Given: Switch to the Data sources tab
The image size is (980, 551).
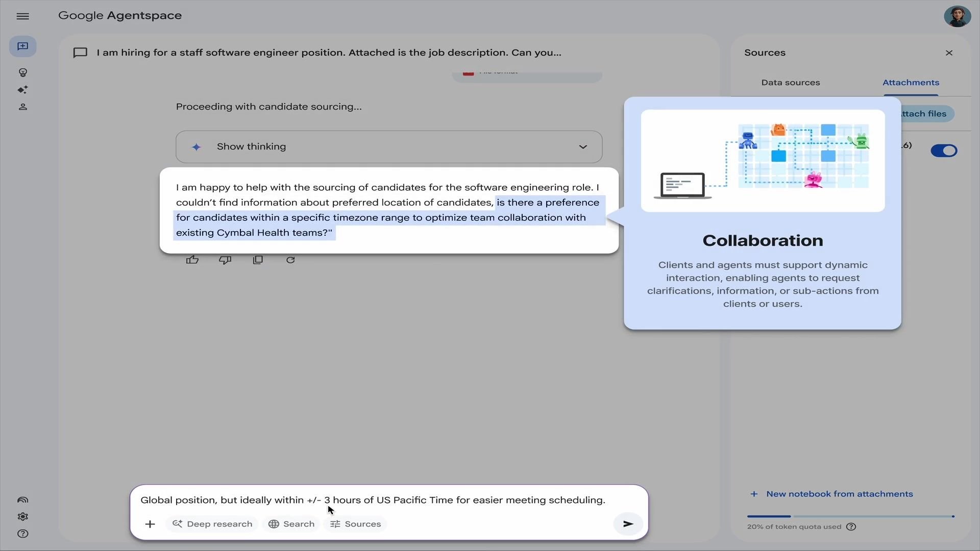Looking at the screenshot, I should point(791,83).
